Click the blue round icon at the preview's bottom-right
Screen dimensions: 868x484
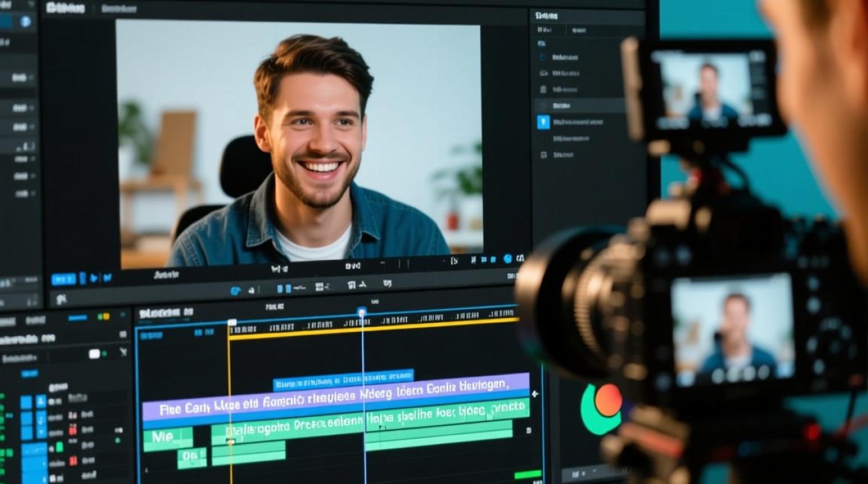pyautogui.click(x=508, y=259)
